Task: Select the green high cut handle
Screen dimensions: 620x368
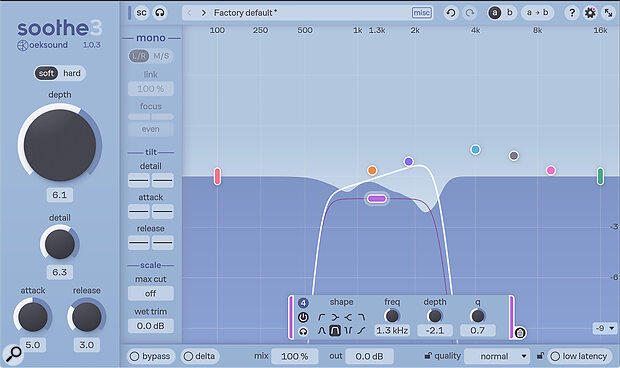Action: tap(600, 176)
